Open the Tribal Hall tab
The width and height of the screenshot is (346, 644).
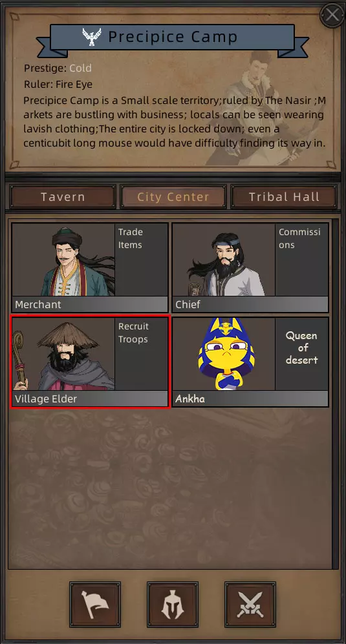pyautogui.click(x=284, y=197)
